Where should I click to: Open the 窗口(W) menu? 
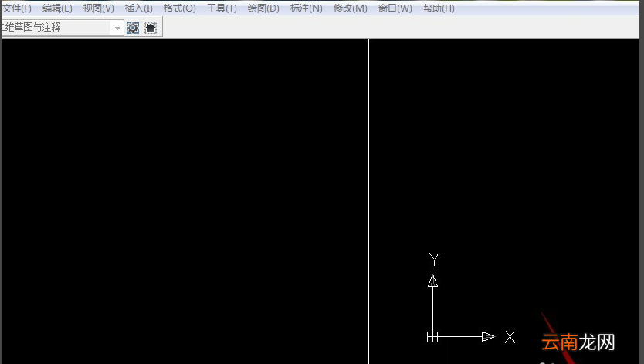pos(395,8)
